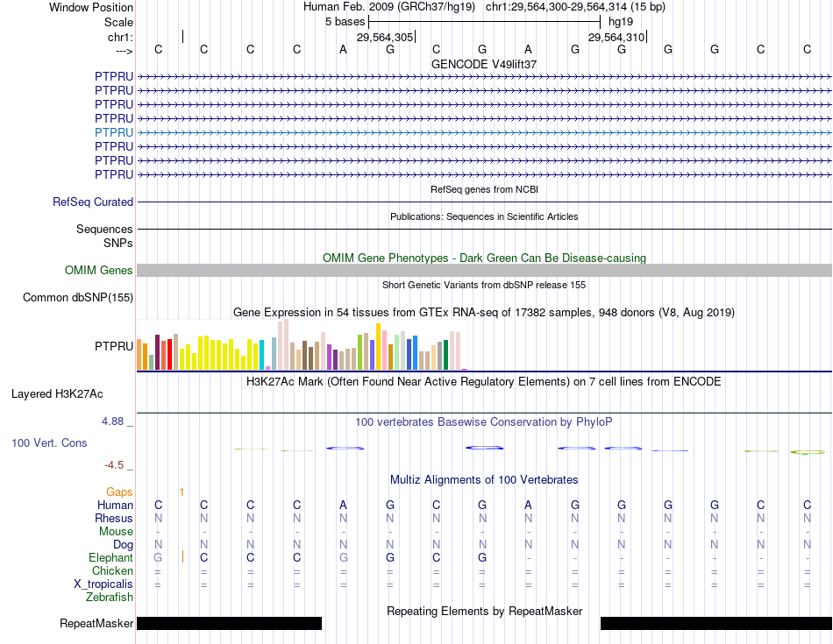Click the dark green bar in GTEx chart

click(446, 355)
